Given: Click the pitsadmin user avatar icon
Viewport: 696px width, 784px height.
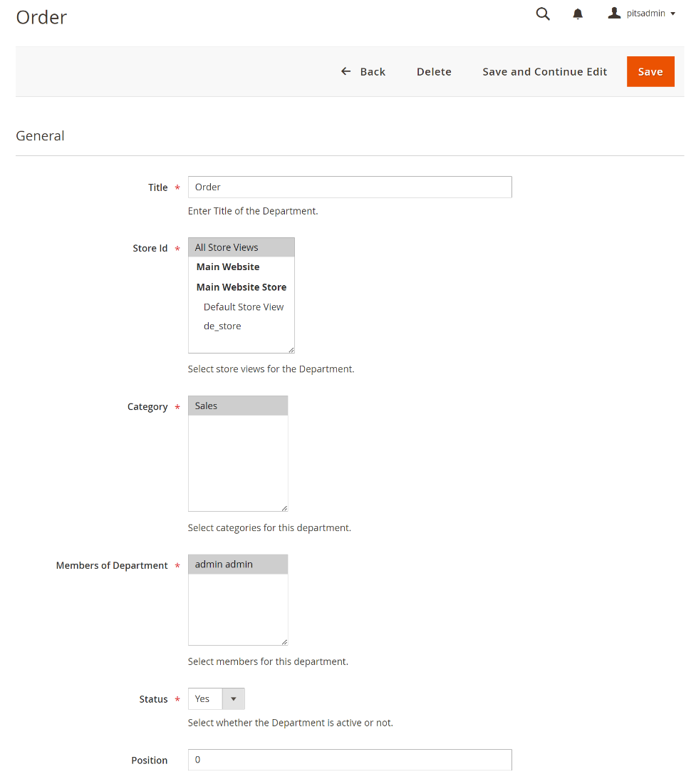Looking at the screenshot, I should 614,14.
